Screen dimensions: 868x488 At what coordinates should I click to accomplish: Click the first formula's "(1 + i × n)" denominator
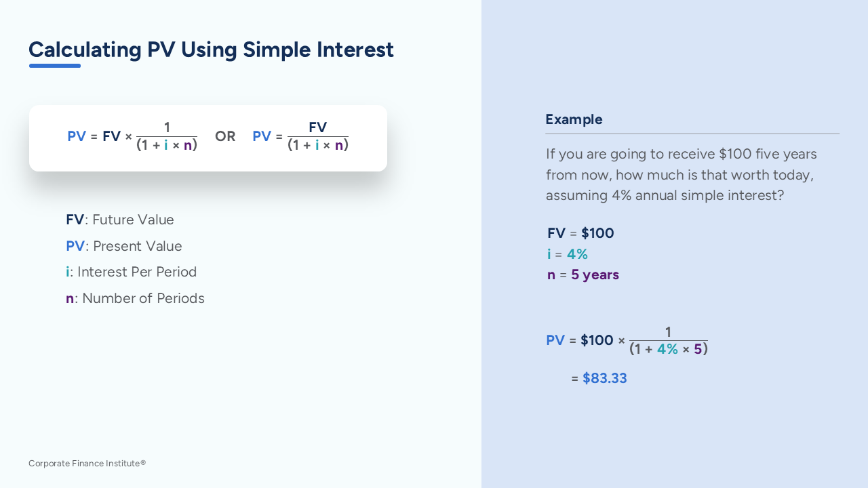(x=167, y=145)
